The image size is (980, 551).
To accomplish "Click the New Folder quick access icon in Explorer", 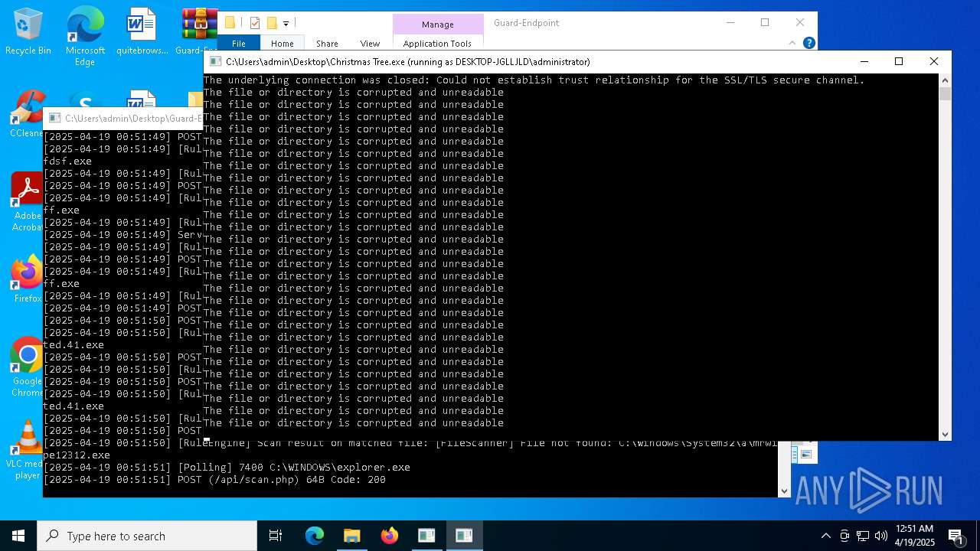I will pyautogui.click(x=271, y=23).
